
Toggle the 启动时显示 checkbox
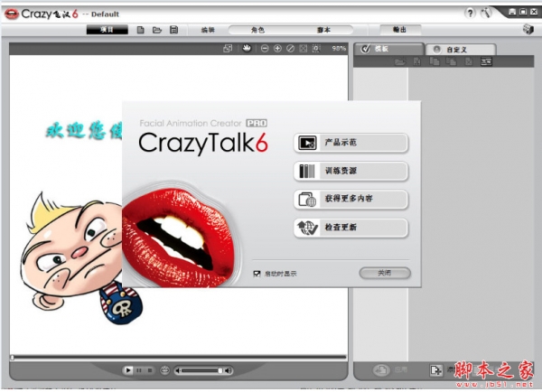coord(257,274)
